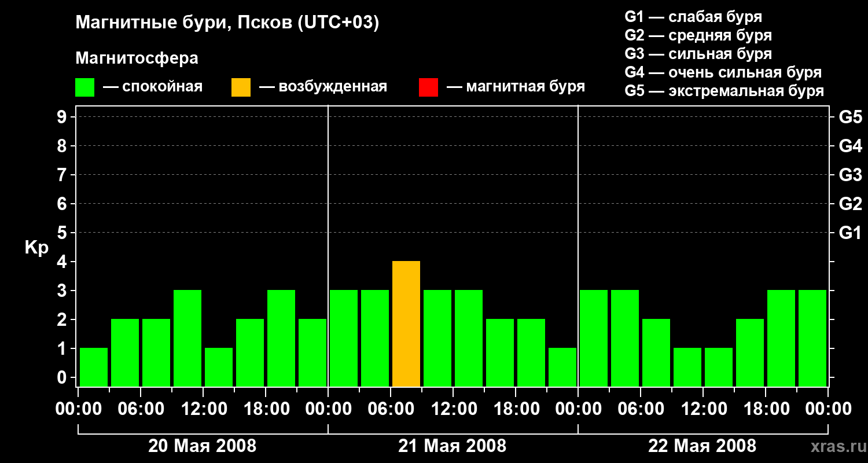Click the 'G1 — слабая буря' legend line
868x463 pixels.
[693, 17]
